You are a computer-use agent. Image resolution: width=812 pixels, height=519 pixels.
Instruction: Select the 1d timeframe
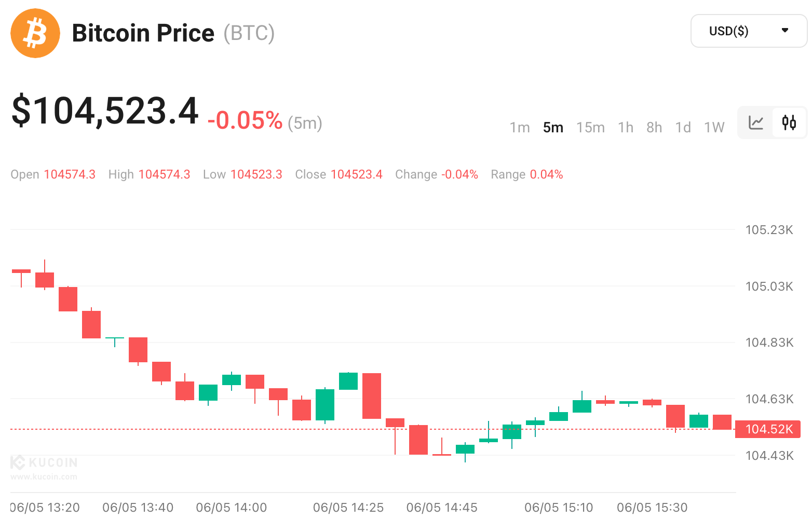pos(683,128)
